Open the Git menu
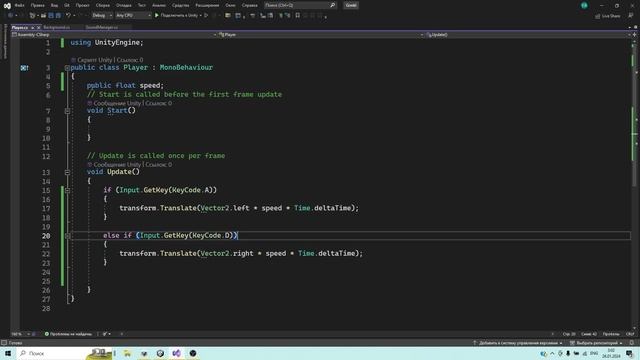 [x=67, y=5]
